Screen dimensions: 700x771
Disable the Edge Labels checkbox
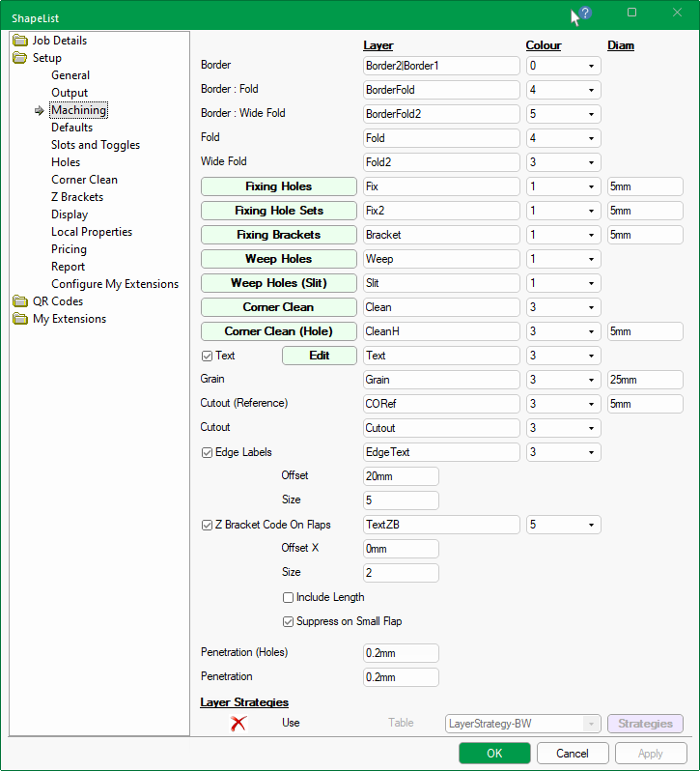tap(208, 452)
